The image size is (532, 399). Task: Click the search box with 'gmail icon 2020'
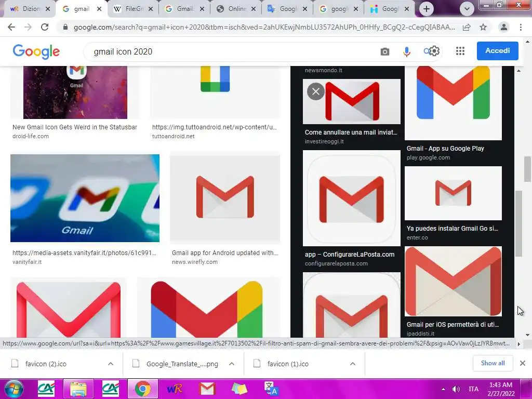(231, 51)
